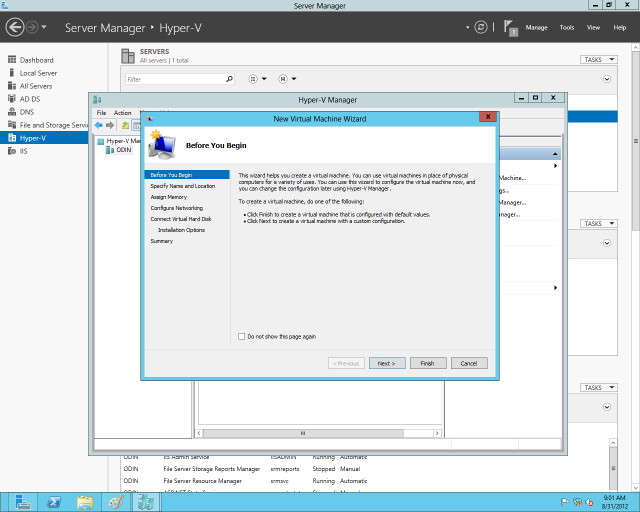Go to the Assign Memory step
Image resolution: width=640 pixels, height=512 pixels.
[169, 197]
